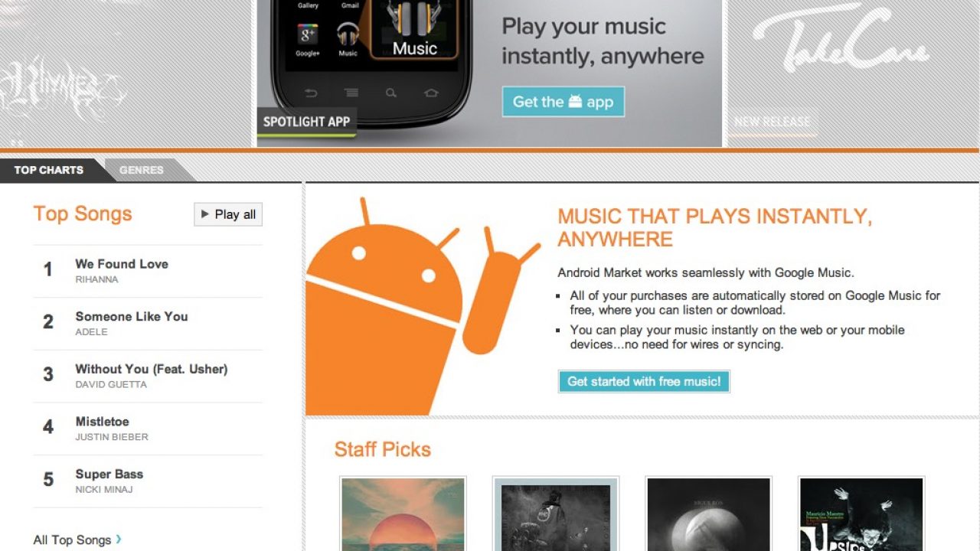Switch to the Genres tab

point(142,170)
